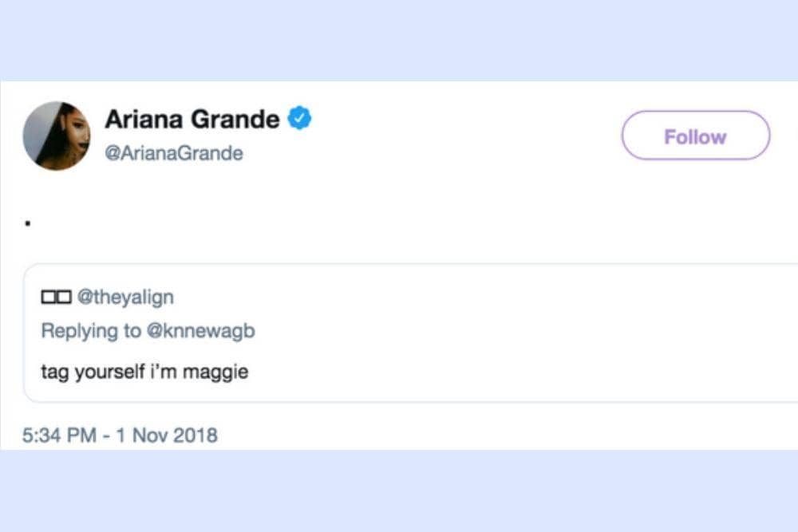Click the text tag yourself i'm maggie
The height and width of the screenshot is (532, 798).
tap(144, 371)
